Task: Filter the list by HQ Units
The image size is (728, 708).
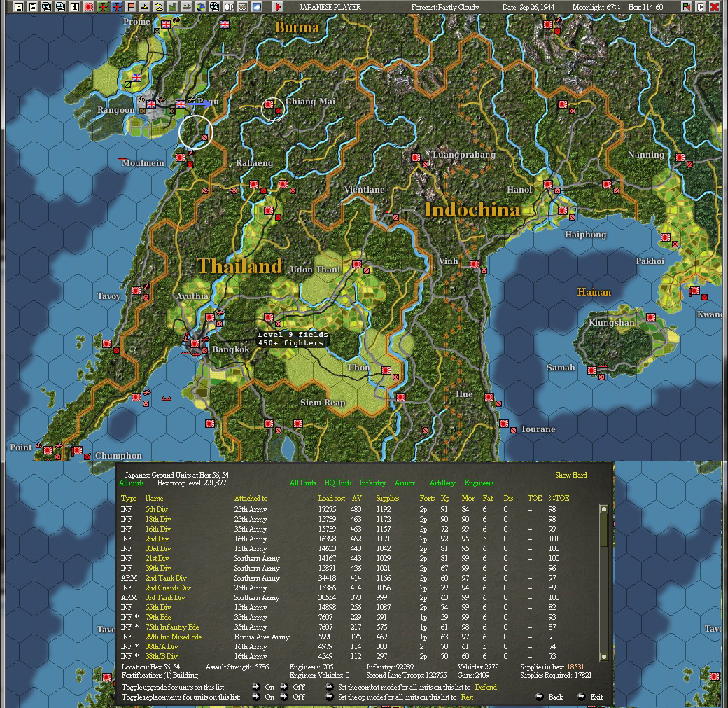Action: point(337,483)
